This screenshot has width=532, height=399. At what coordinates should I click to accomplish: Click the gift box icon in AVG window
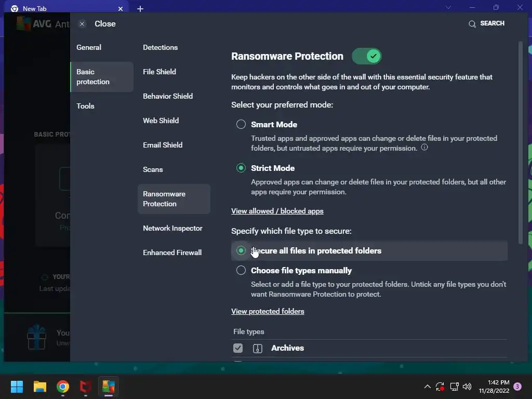pos(36,337)
